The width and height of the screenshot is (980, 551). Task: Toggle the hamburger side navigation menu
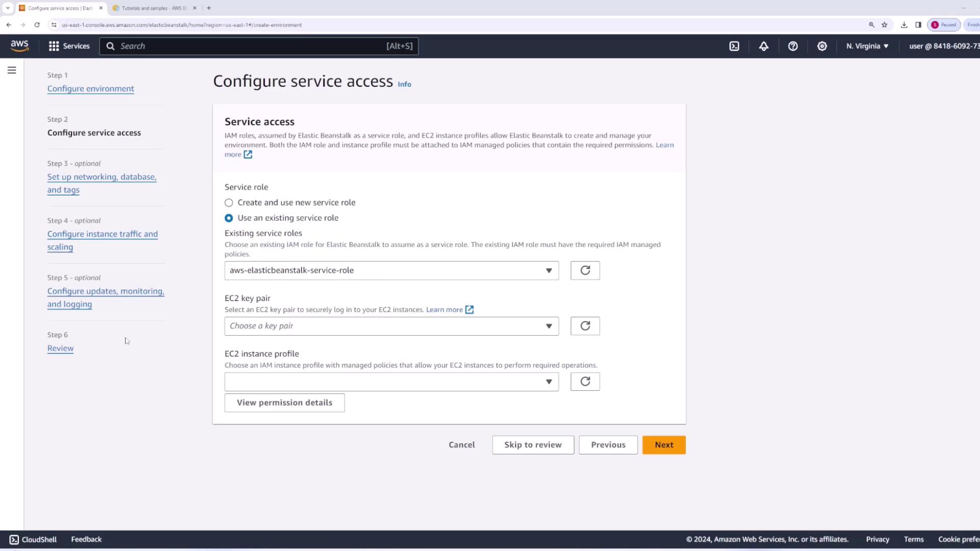[x=12, y=70]
